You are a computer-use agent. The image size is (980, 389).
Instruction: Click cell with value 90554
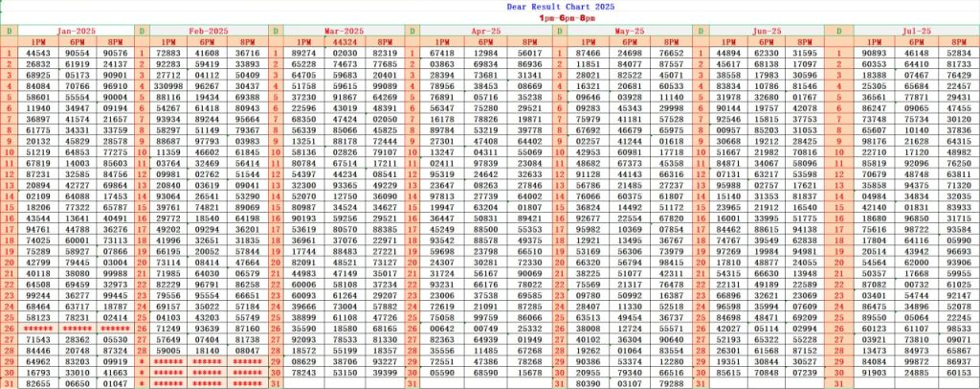pos(78,53)
